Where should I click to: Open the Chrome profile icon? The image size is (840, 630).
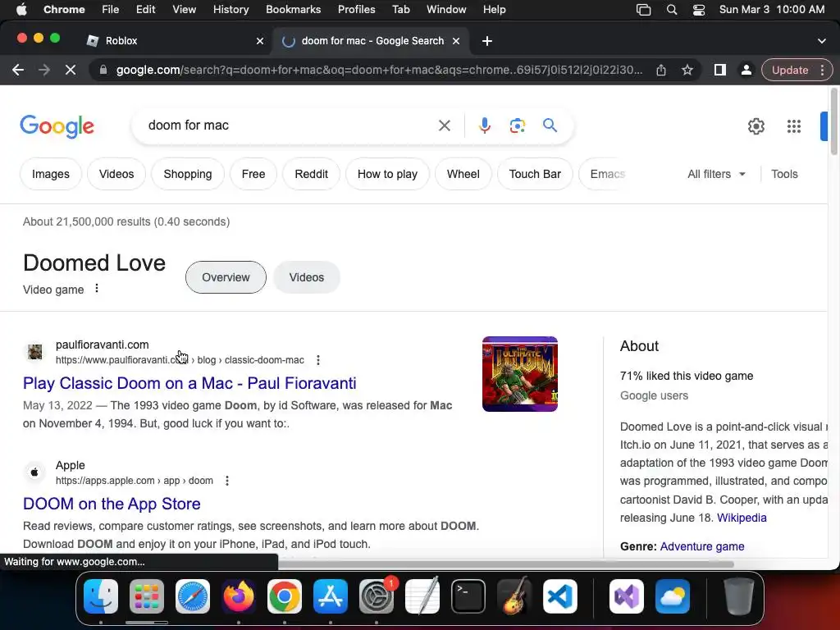(x=746, y=70)
